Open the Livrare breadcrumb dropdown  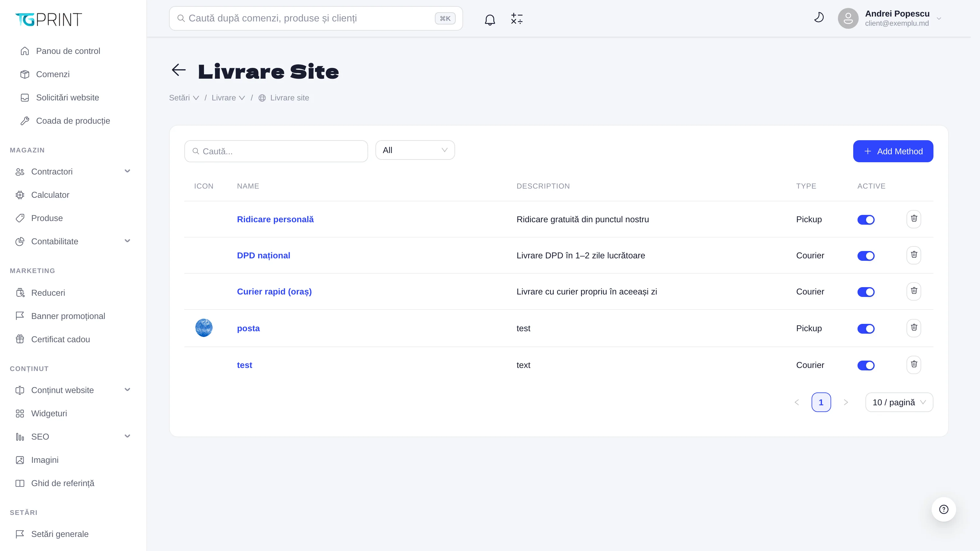pyautogui.click(x=228, y=98)
